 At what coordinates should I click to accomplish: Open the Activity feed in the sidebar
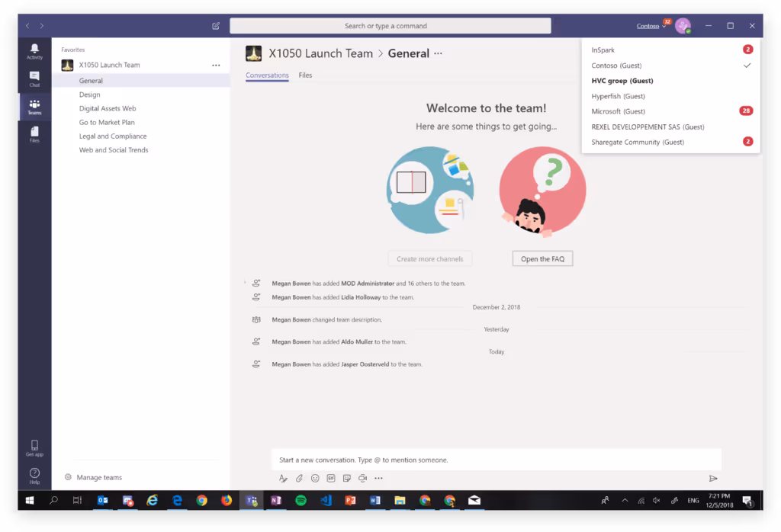[34, 51]
